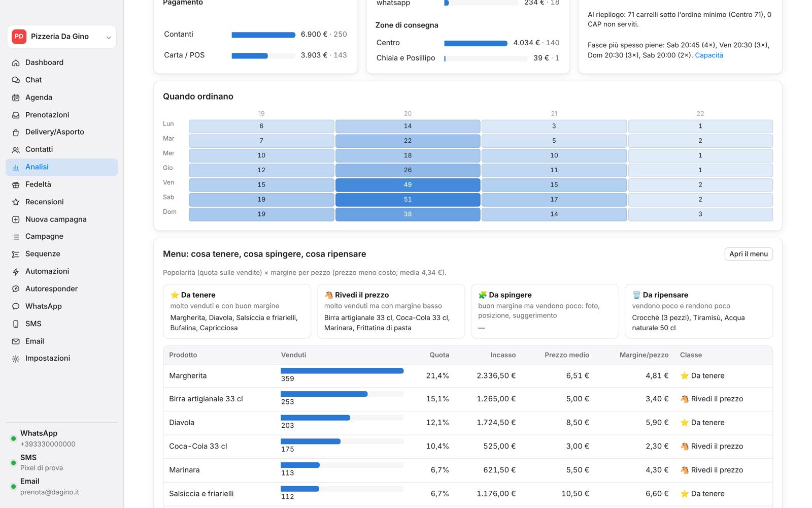This screenshot has height=508, width=812.
Task: Click the Impostazioni gear icon
Action: coord(16,359)
